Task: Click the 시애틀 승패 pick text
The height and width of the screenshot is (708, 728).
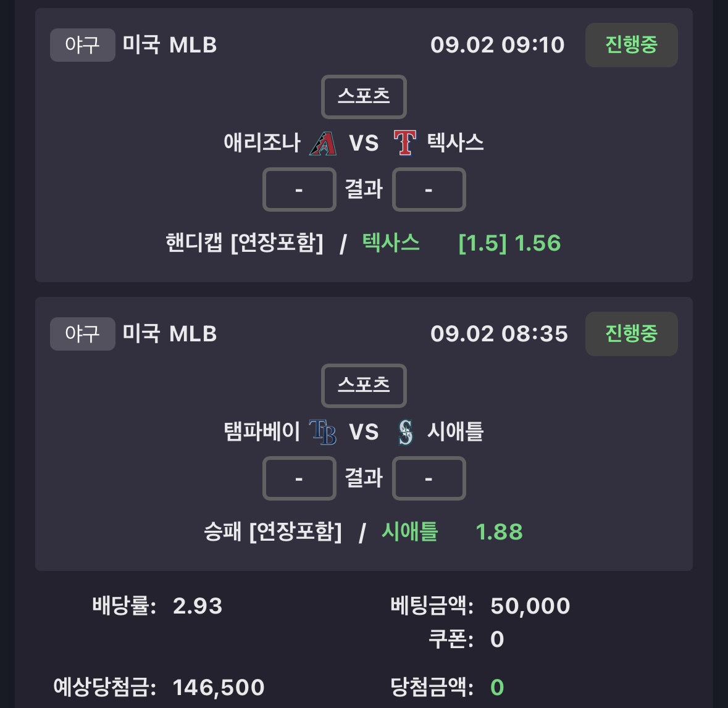Action: pyautogui.click(x=409, y=531)
